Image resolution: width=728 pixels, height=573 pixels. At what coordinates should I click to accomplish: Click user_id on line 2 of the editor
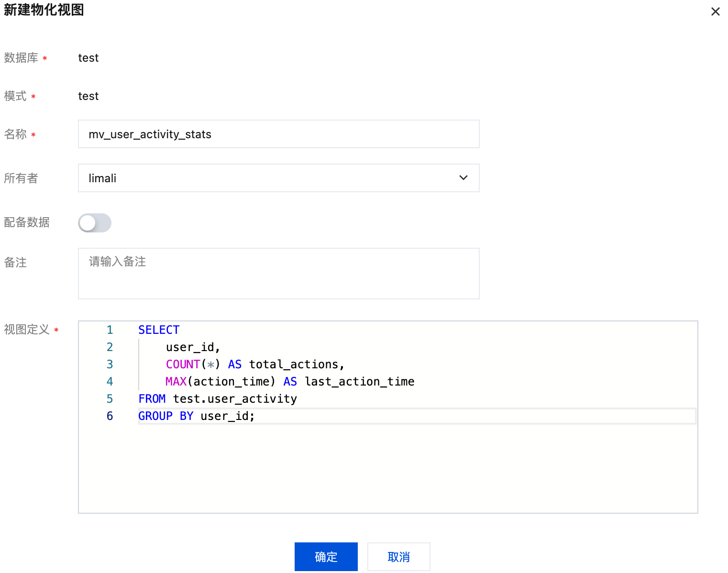click(x=190, y=347)
